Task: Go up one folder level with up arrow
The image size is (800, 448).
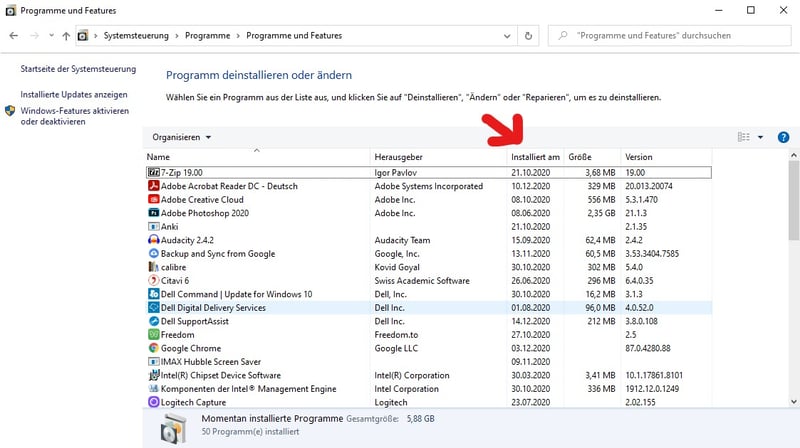Action: pyautogui.click(x=66, y=36)
